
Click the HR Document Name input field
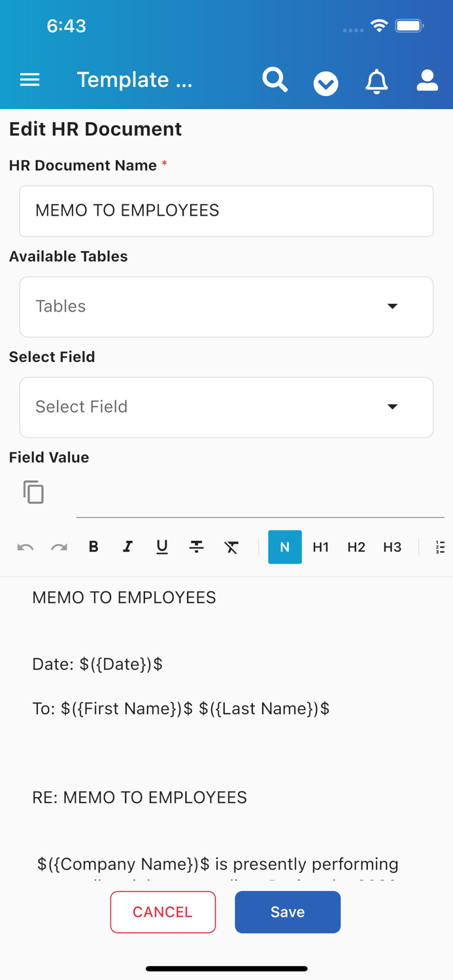(226, 210)
